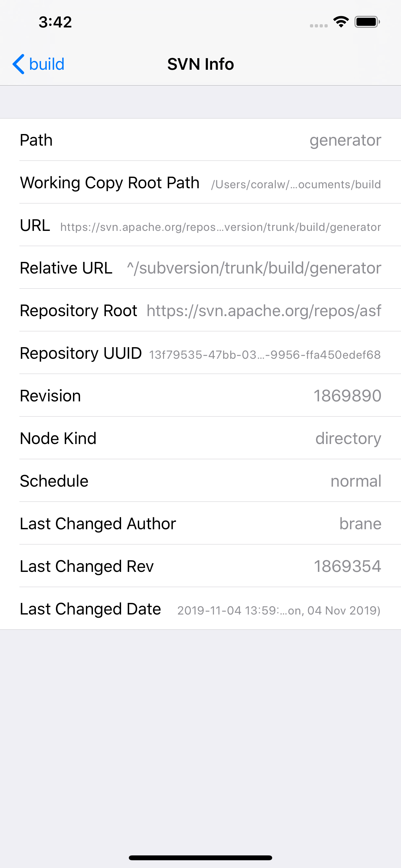The width and height of the screenshot is (401, 868).
Task: Select the Node Kind directory row
Action: (200, 439)
